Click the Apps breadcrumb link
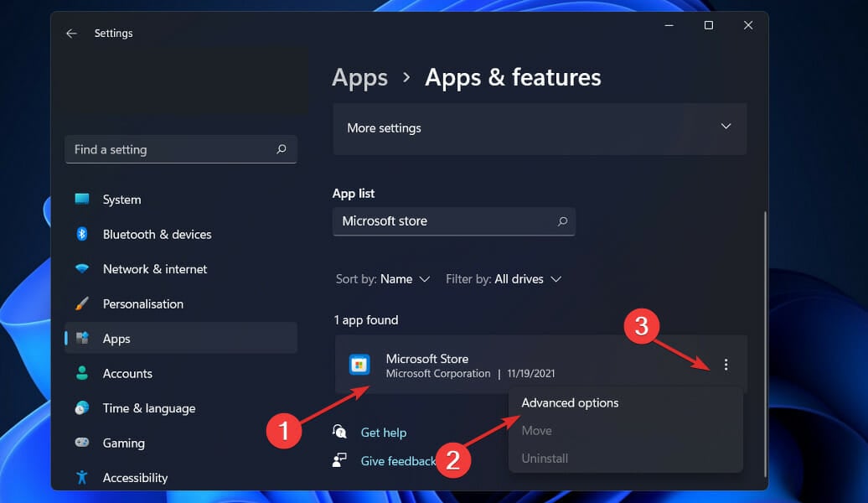The image size is (868, 503). pos(359,78)
